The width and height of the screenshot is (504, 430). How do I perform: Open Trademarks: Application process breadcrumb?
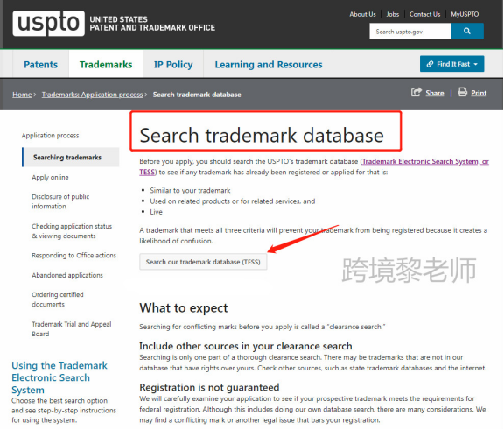[x=92, y=95]
